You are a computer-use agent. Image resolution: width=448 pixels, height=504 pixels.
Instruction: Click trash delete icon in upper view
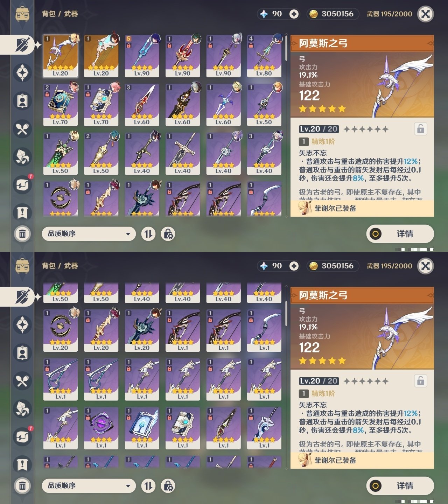(22, 233)
